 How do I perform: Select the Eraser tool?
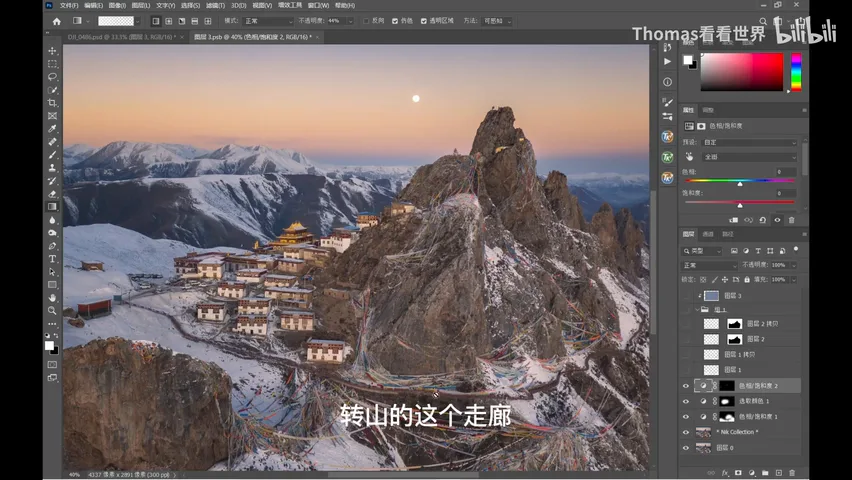click(52, 194)
